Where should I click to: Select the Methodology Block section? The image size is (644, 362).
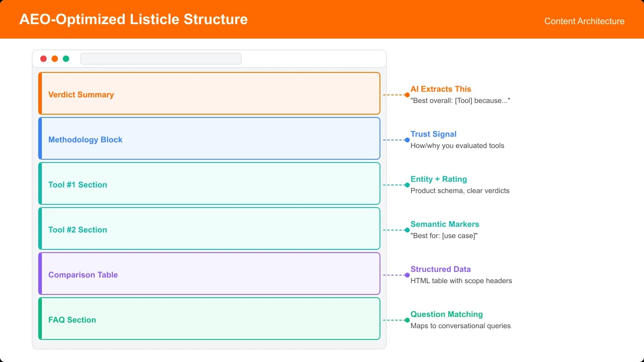pos(209,138)
